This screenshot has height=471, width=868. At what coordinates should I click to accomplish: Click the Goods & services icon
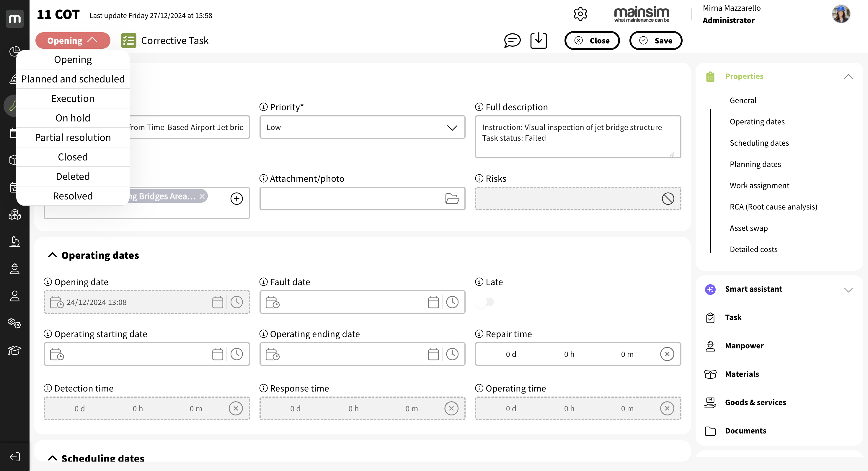point(710,402)
